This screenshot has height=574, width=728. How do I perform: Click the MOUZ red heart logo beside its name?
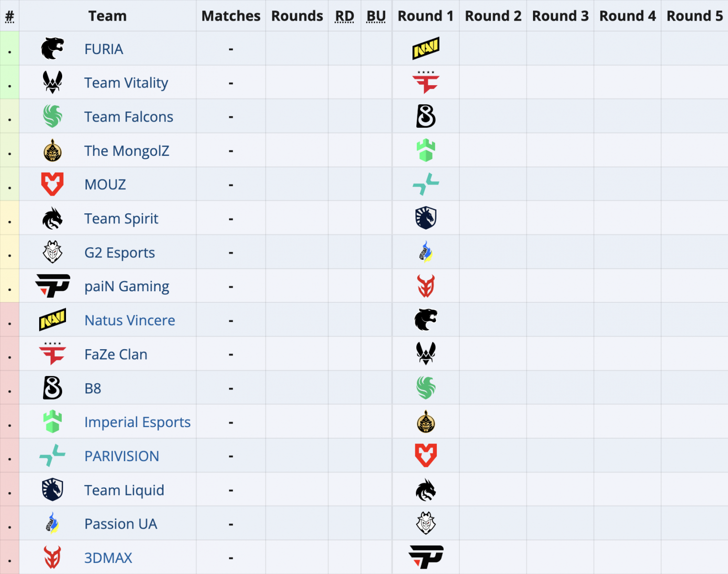(x=53, y=184)
